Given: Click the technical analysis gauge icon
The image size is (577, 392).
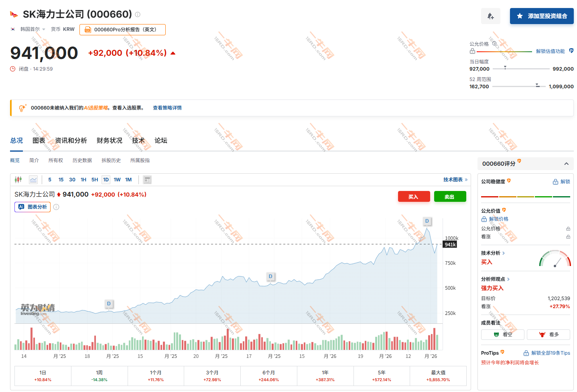Looking at the screenshot, I should pyautogui.click(x=555, y=258).
